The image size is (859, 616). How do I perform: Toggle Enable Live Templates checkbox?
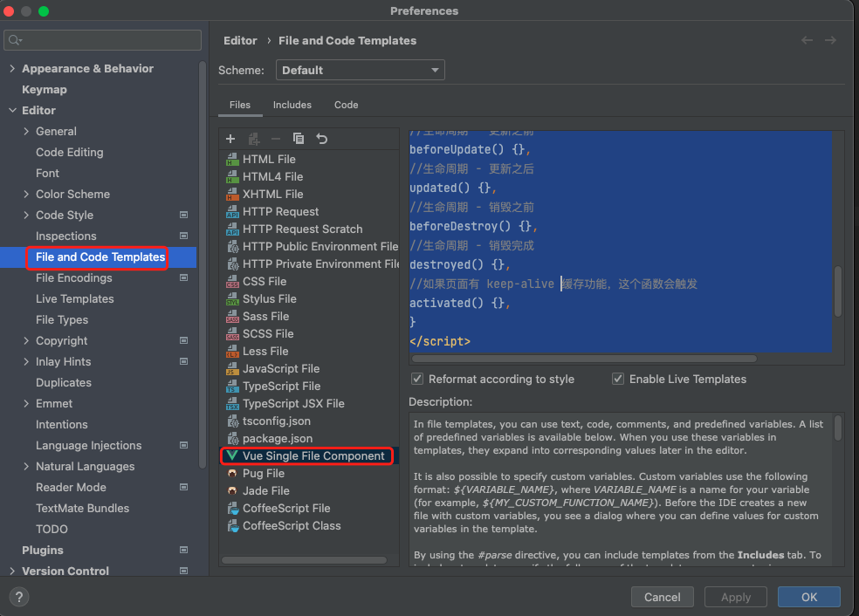point(618,379)
